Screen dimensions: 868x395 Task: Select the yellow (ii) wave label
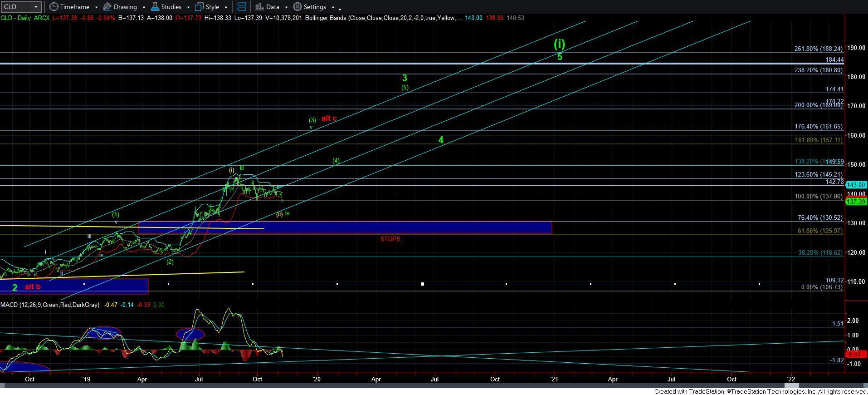pyautogui.click(x=279, y=214)
